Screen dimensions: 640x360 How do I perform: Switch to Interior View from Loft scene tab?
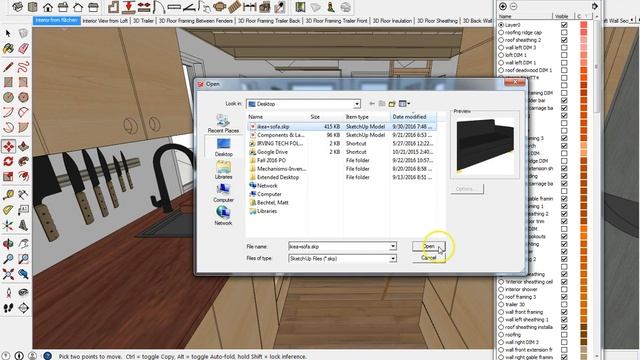pos(105,20)
